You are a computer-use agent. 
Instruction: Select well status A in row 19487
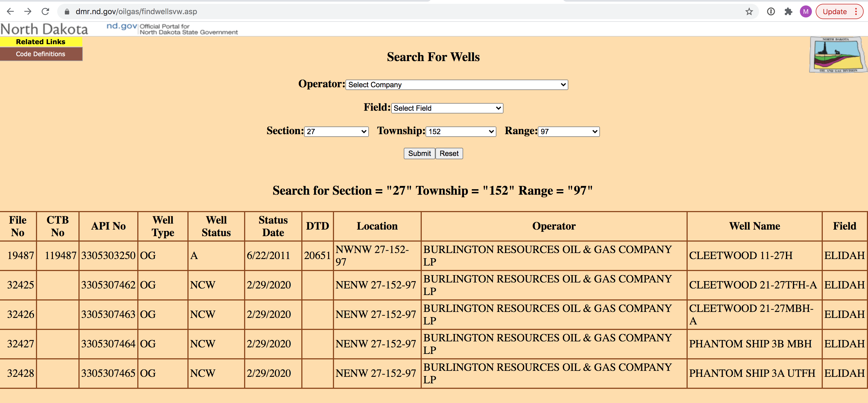point(216,256)
